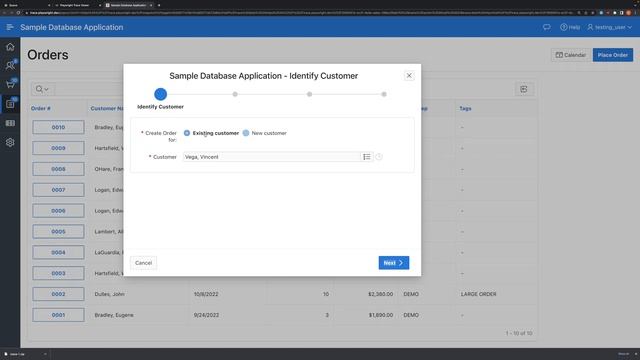Click the 9/24/2022 date cell
This screenshot has width=640, height=360.
tap(206, 315)
